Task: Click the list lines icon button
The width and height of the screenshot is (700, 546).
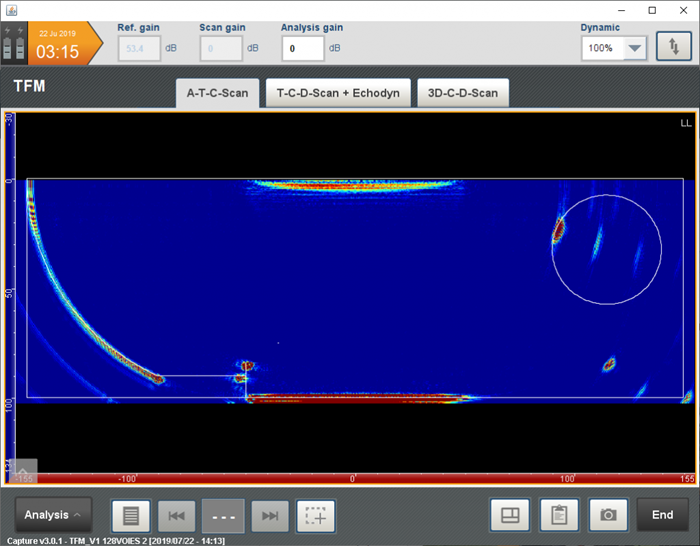Action: point(131,516)
